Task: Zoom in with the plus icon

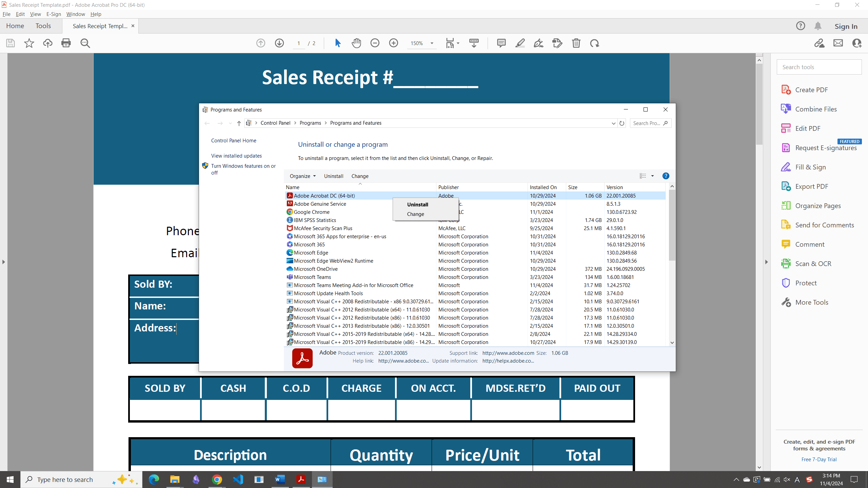Action: (x=394, y=43)
